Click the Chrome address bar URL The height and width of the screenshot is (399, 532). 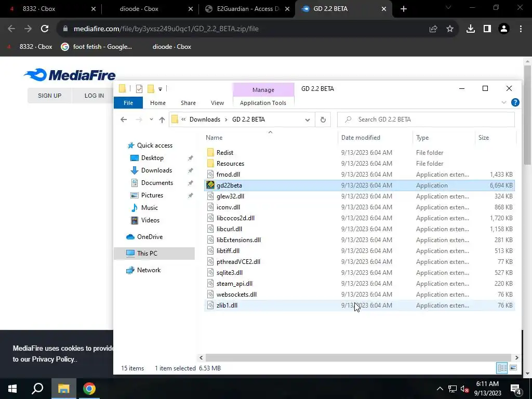click(x=166, y=29)
